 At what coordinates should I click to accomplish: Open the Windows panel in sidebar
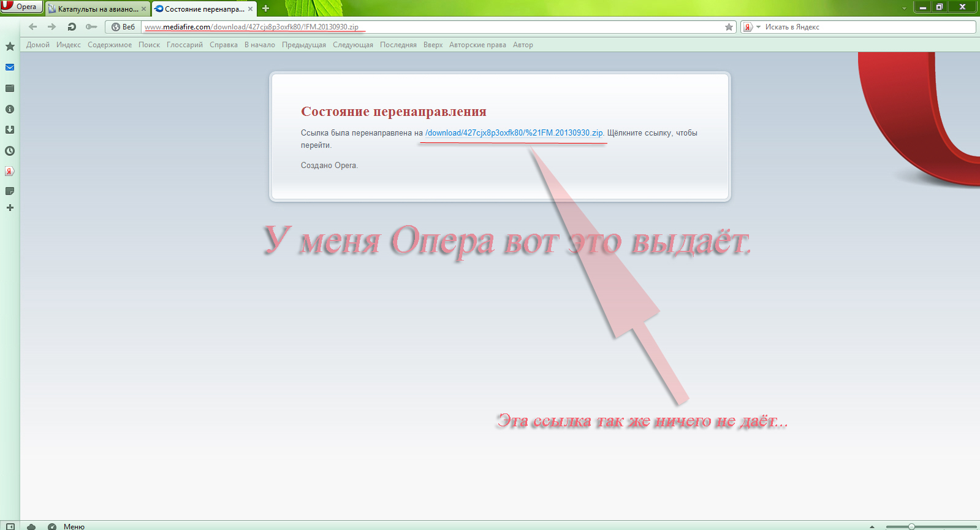(10, 88)
